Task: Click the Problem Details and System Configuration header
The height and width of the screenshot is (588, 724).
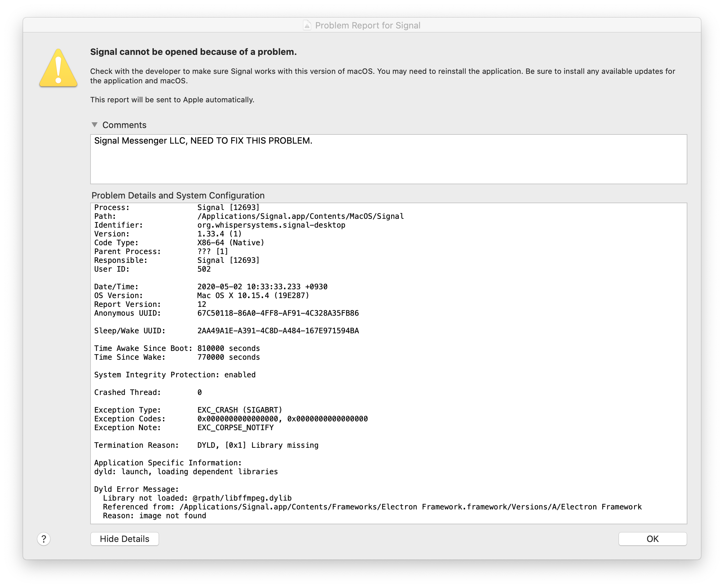Action: click(177, 195)
